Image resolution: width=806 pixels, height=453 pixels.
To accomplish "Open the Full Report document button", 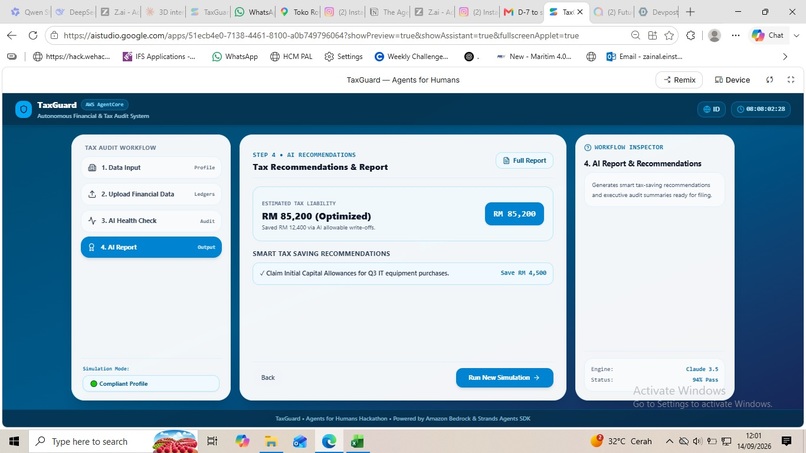I will click(x=524, y=160).
